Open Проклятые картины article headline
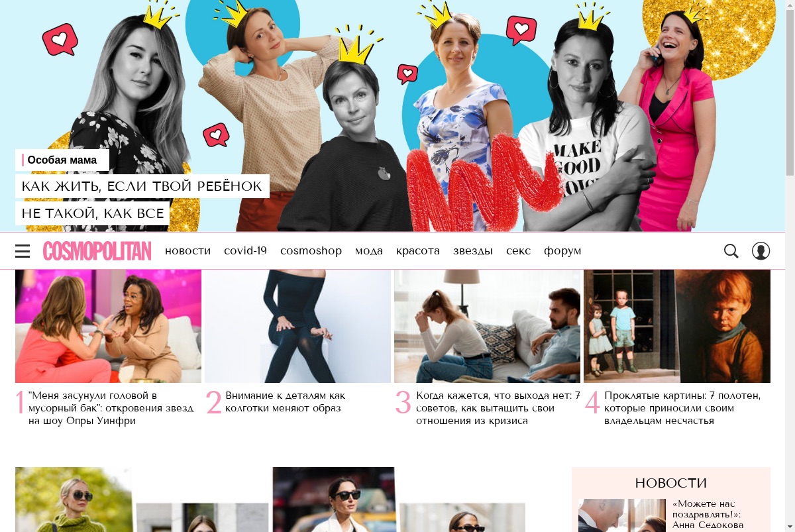 coord(682,408)
